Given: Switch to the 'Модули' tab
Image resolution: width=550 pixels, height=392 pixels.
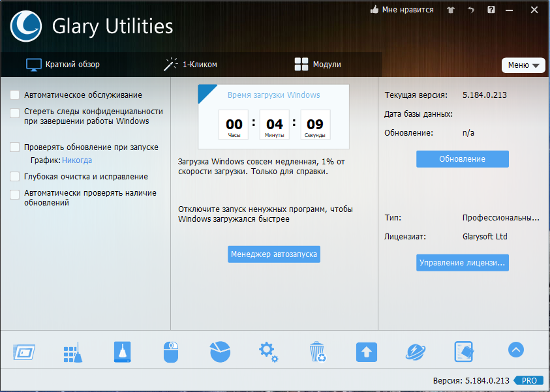Looking at the screenshot, I should point(318,65).
